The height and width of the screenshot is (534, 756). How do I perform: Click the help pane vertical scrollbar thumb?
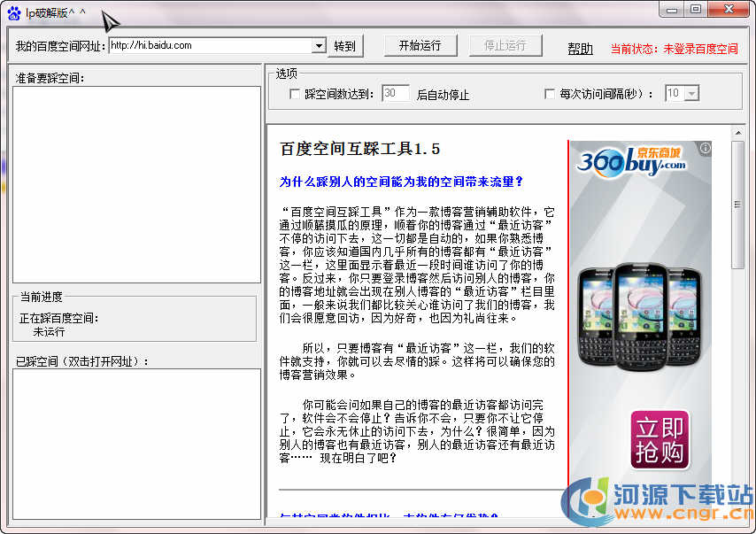tap(737, 205)
